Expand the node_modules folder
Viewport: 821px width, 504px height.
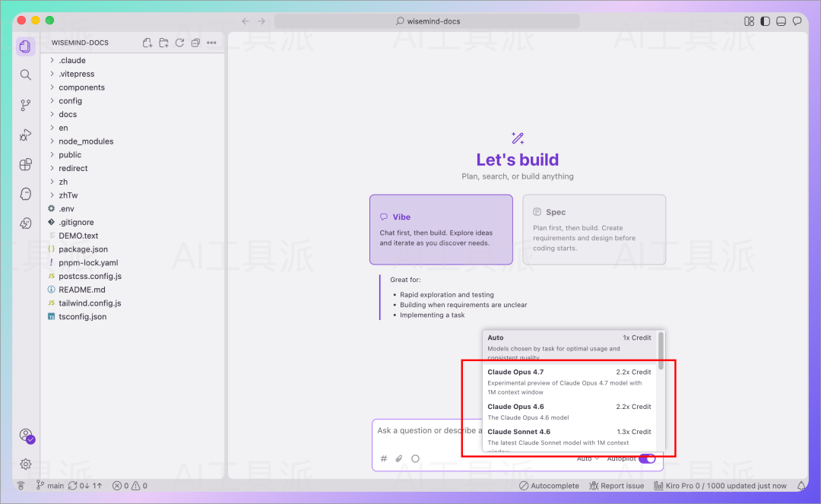(x=133, y=141)
